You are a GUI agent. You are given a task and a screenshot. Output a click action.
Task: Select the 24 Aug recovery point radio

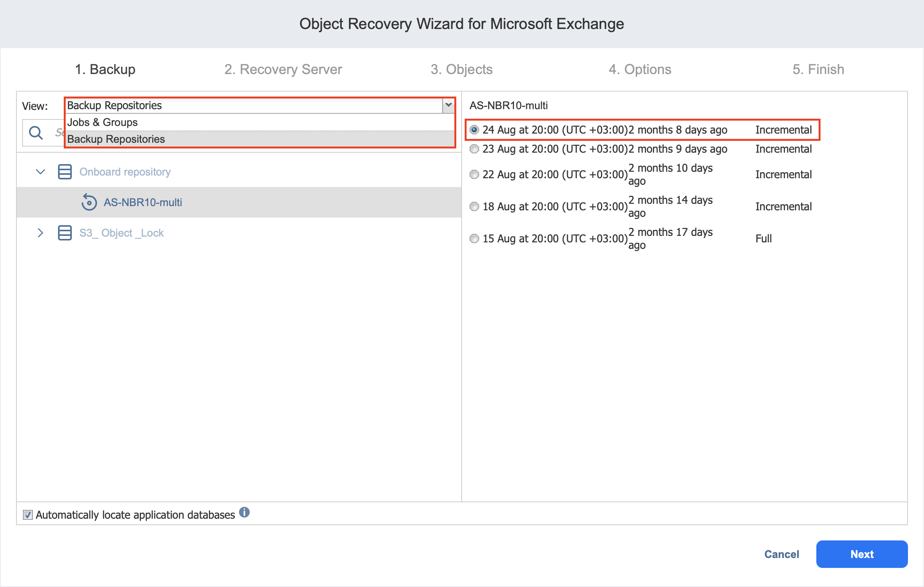474,130
